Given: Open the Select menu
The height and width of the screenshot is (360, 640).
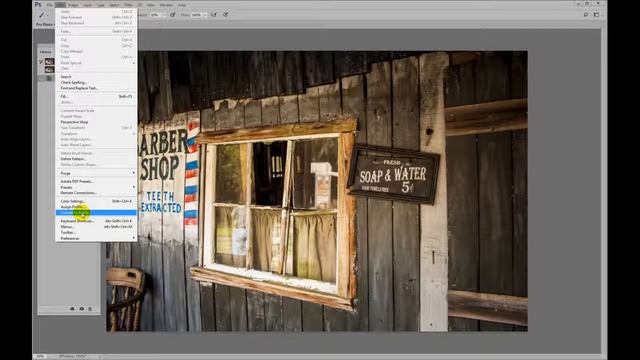Looking at the screenshot, I should pos(114,5).
